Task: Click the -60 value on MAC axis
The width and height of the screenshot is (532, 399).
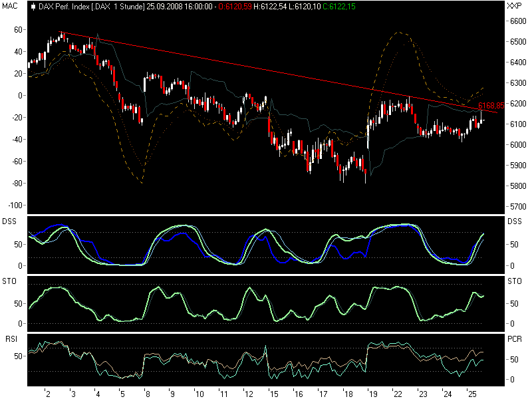Action: 17,161
